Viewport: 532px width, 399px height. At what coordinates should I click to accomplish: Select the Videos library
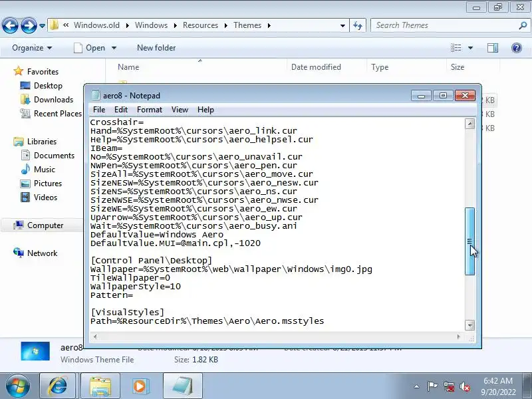[45, 197]
